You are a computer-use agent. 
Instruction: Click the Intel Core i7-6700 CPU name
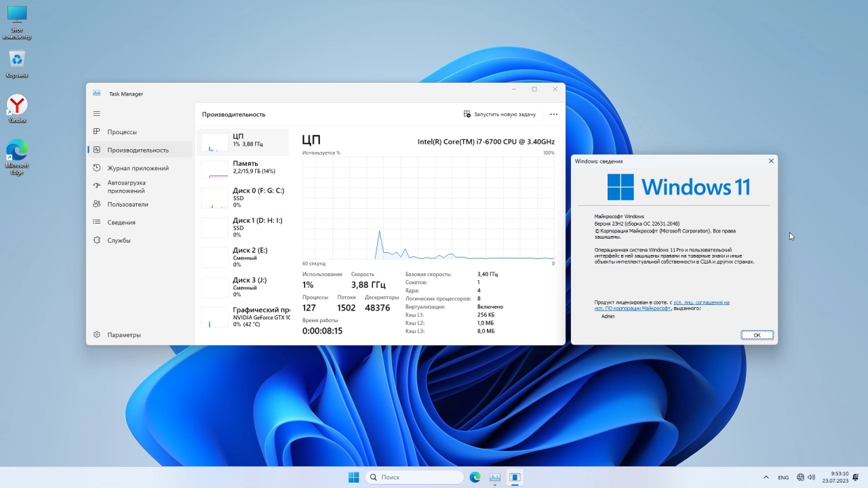pos(486,142)
